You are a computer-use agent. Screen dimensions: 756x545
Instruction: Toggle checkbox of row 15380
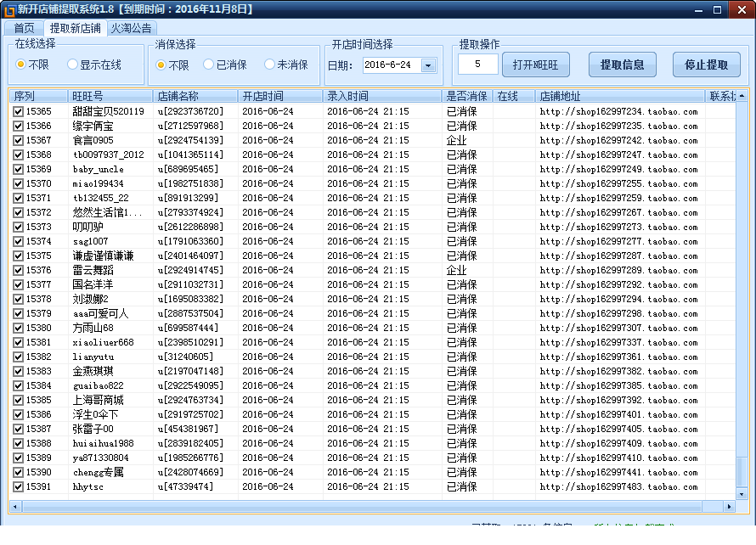point(19,329)
